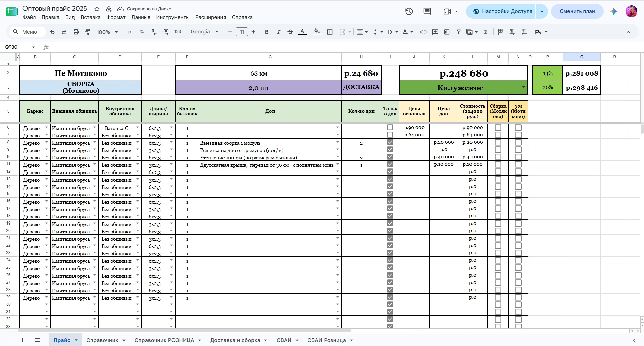Add a new sheet with plus button
Image resolution: width=644 pixels, height=346 pixels.
(x=22, y=340)
